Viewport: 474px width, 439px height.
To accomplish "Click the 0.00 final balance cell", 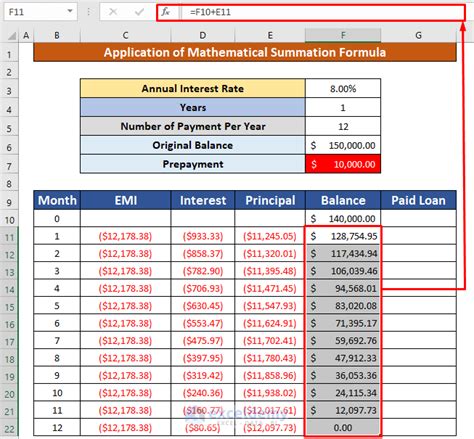I will point(343,427).
